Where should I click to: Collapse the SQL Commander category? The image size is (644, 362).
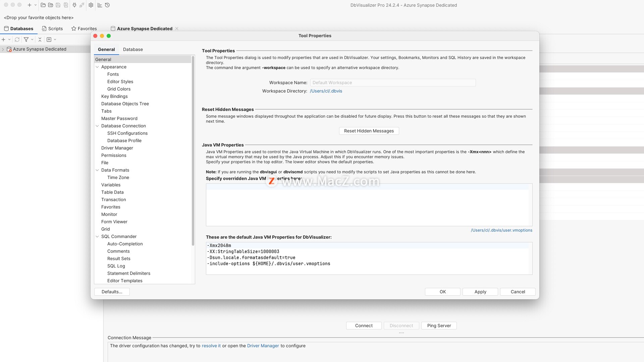click(x=97, y=237)
